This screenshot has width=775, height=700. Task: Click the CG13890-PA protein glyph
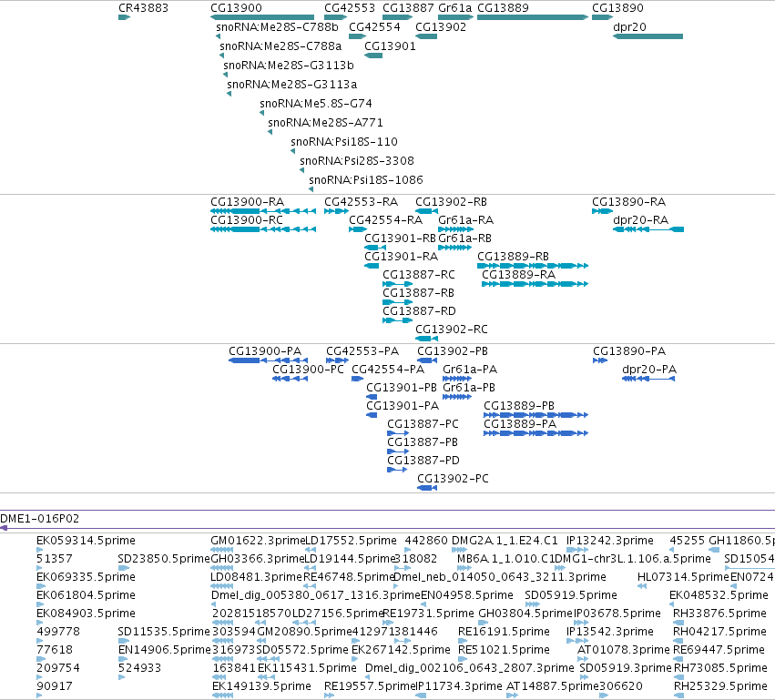(x=600, y=360)
